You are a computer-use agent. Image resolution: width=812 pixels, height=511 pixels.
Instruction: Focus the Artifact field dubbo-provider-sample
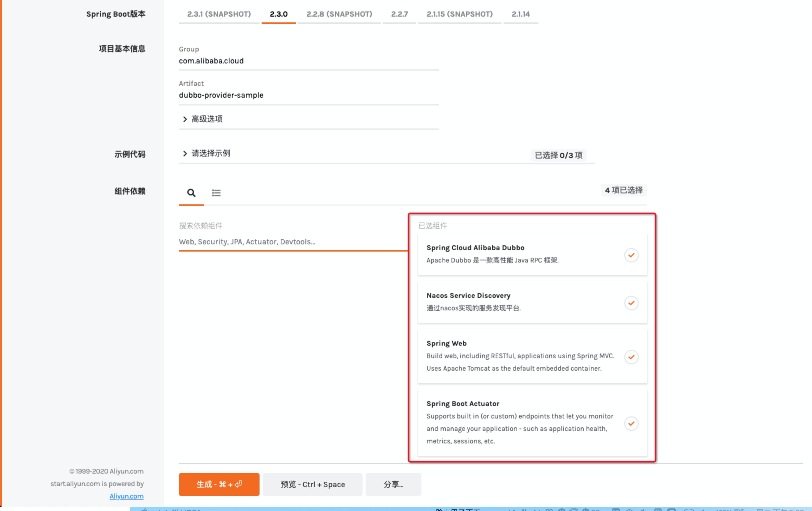(x=308, y=95)
